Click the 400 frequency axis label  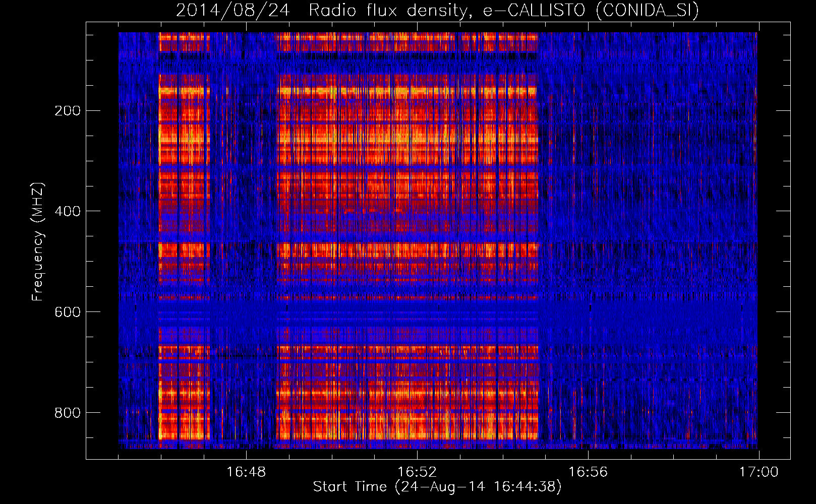coord(68,211)
